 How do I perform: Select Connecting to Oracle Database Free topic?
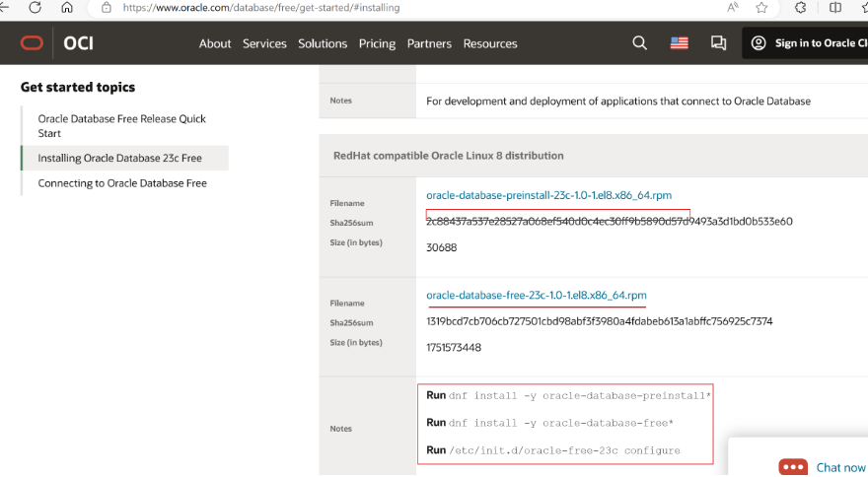(x=122, y=183)
